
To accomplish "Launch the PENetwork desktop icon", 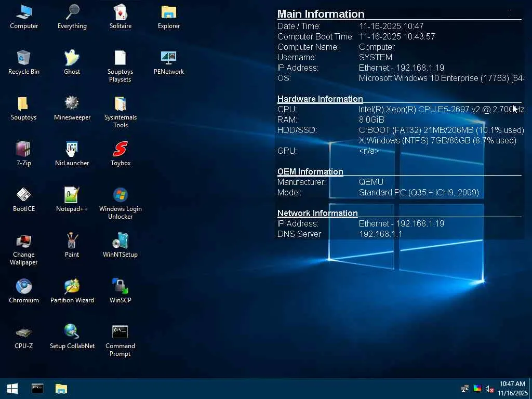I will coord(169,63).
